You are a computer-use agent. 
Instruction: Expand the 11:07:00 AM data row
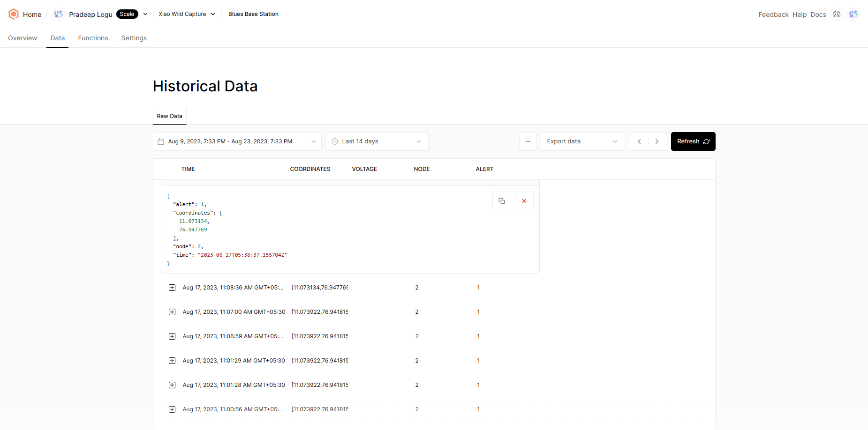[x=172, y=312]
